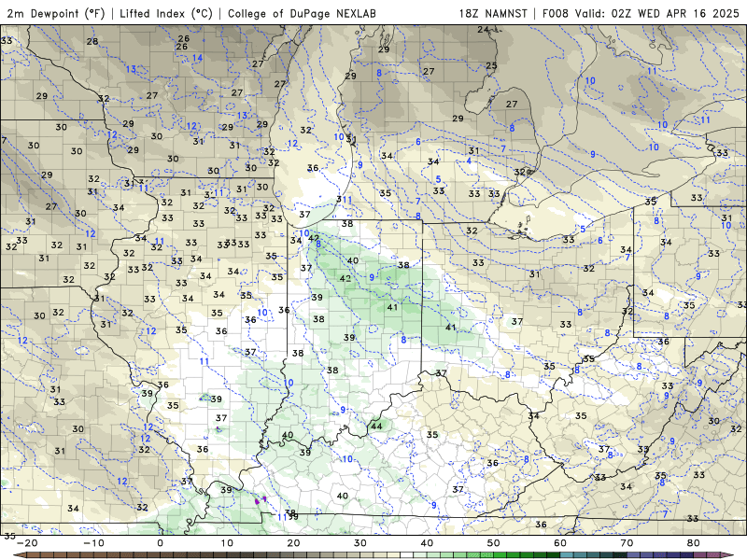Click the "20" label under the color bar
Screen dimensions: 747x560
(293, 543)
